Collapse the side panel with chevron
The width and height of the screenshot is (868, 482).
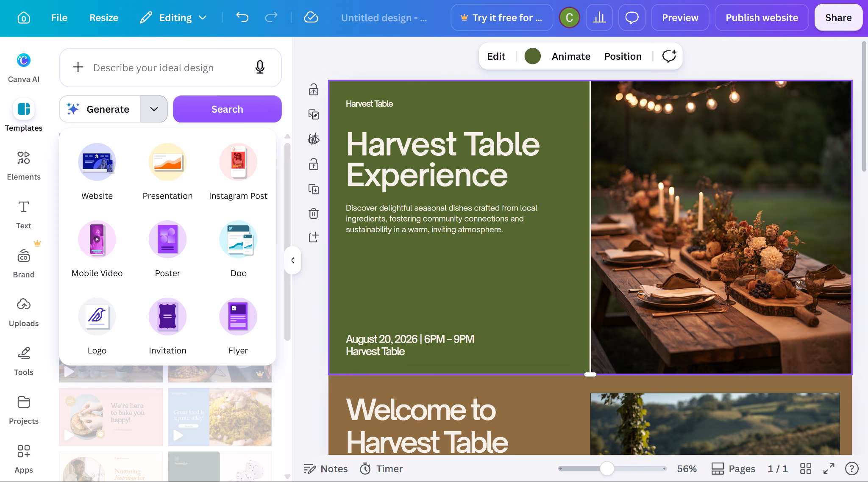click(293, 260)
